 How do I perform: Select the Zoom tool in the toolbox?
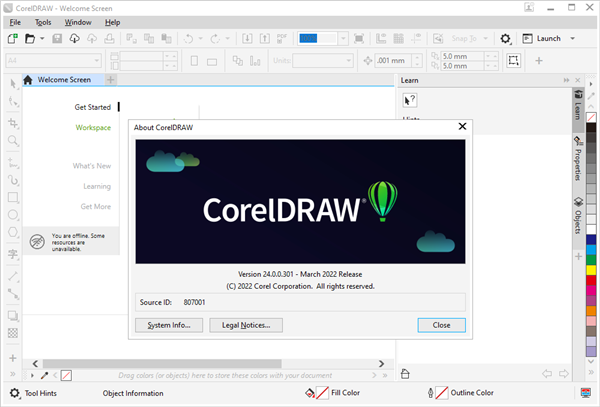pyautogui.click(x=13, y=142)
